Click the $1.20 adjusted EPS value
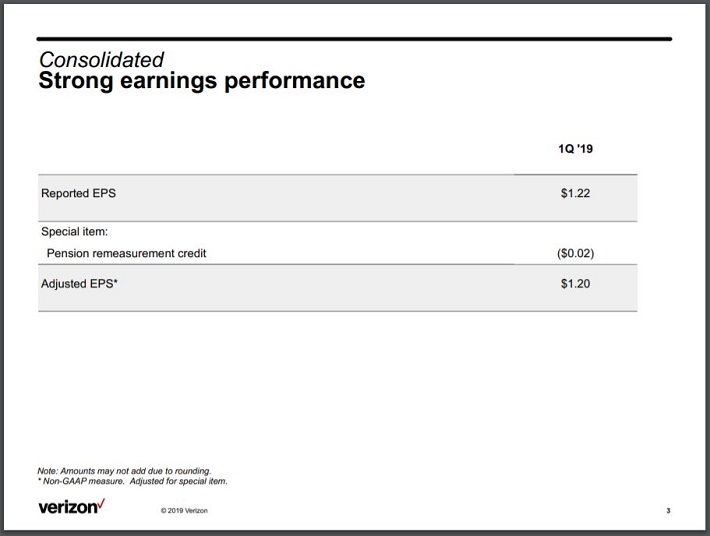This screenshot has width=710, height=536. pos(575,284)
